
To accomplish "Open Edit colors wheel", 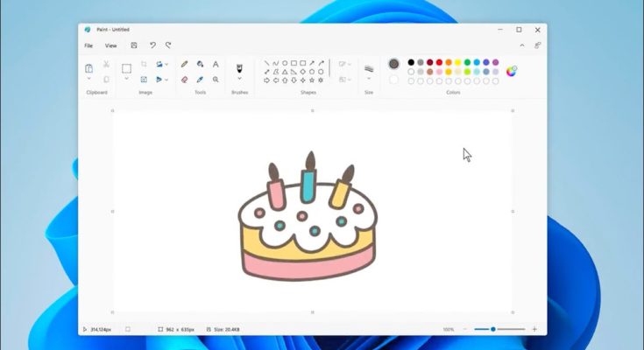I will (512, 70).
